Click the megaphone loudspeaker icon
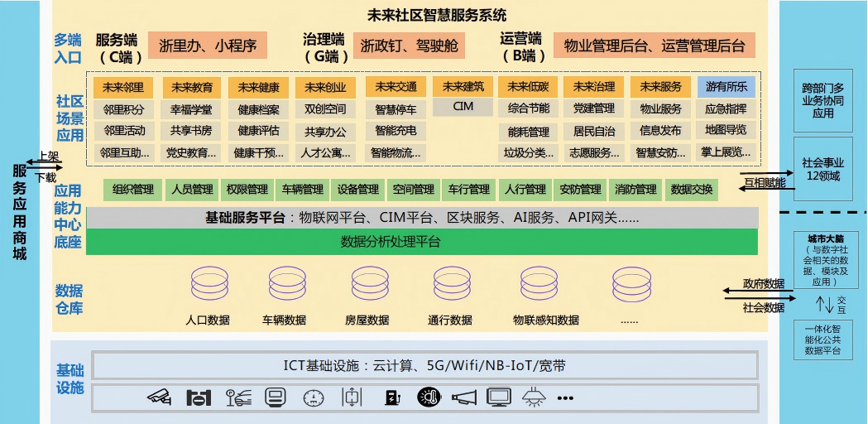 click(464, 397)
